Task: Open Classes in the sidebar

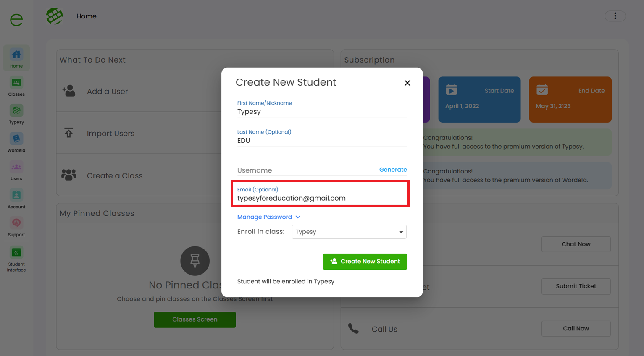Action: 16,86
